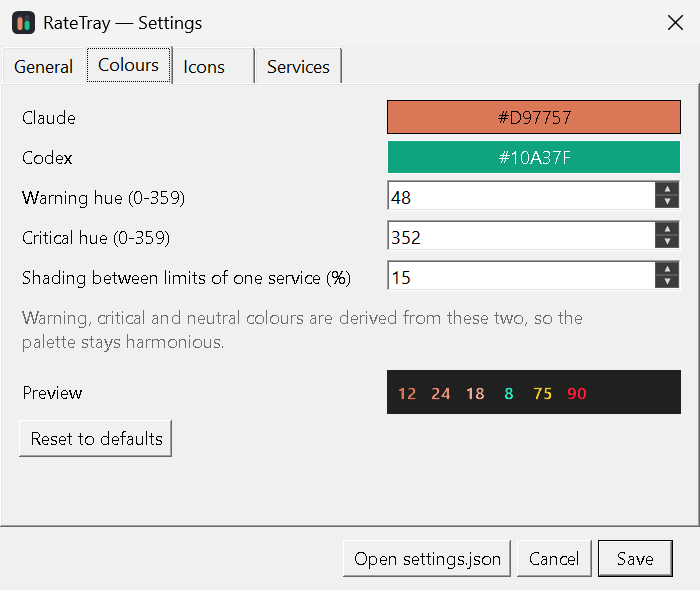Pick Codex colour swatch #10A37F

533,157
